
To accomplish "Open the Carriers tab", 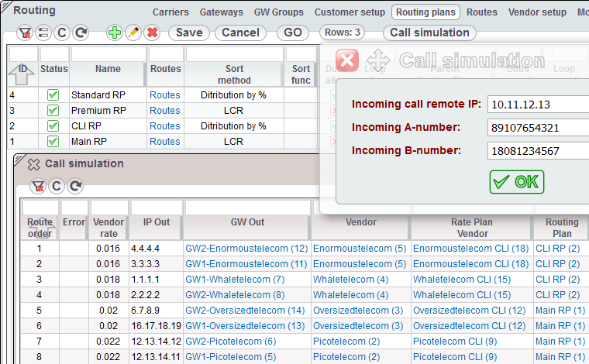I will [x=170, y=12].
